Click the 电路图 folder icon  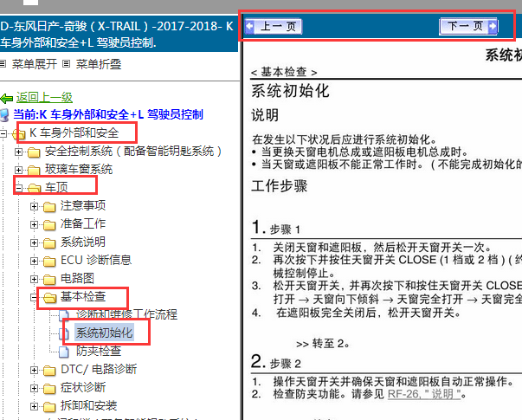[49, 280]
